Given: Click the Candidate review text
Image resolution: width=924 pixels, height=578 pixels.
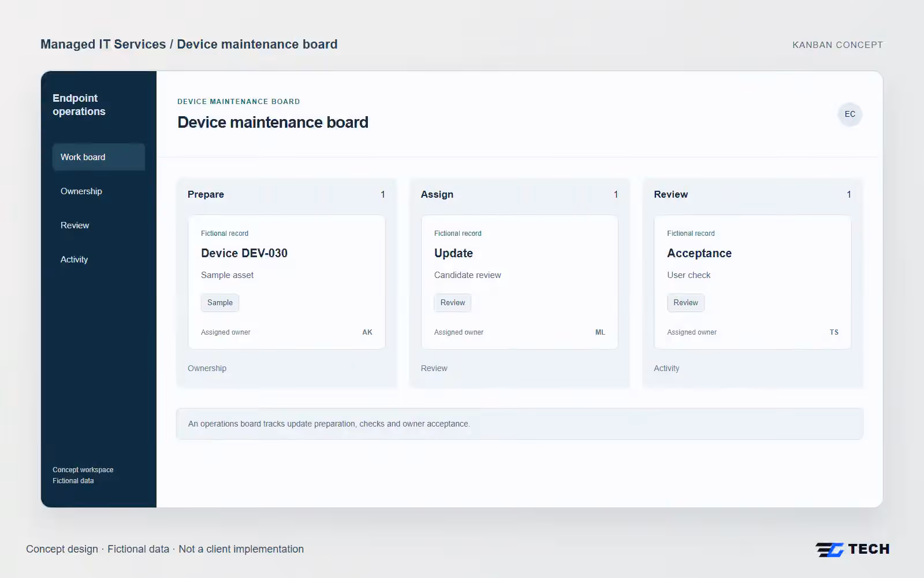Looking at the screenshot, I should (468, 275).
